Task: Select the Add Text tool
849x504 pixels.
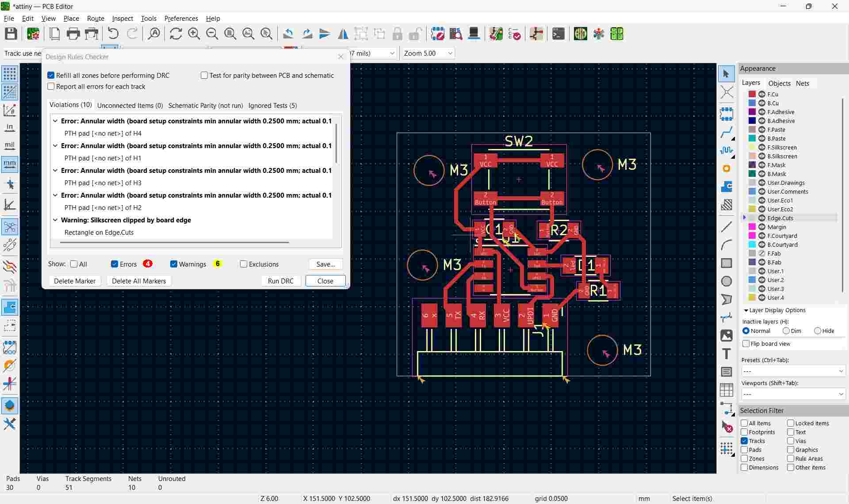Action: [x=727, y=354]
